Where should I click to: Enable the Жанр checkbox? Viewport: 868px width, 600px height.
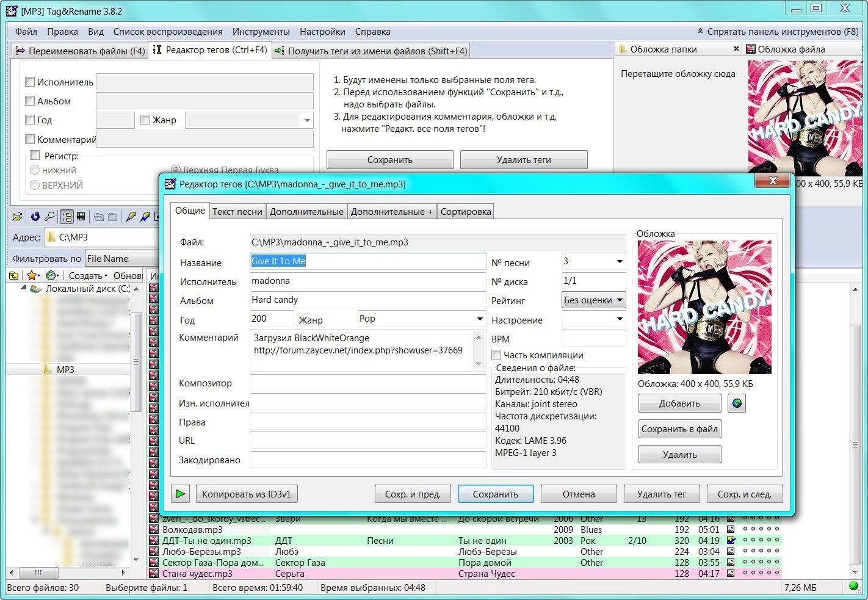coord(145,120)
